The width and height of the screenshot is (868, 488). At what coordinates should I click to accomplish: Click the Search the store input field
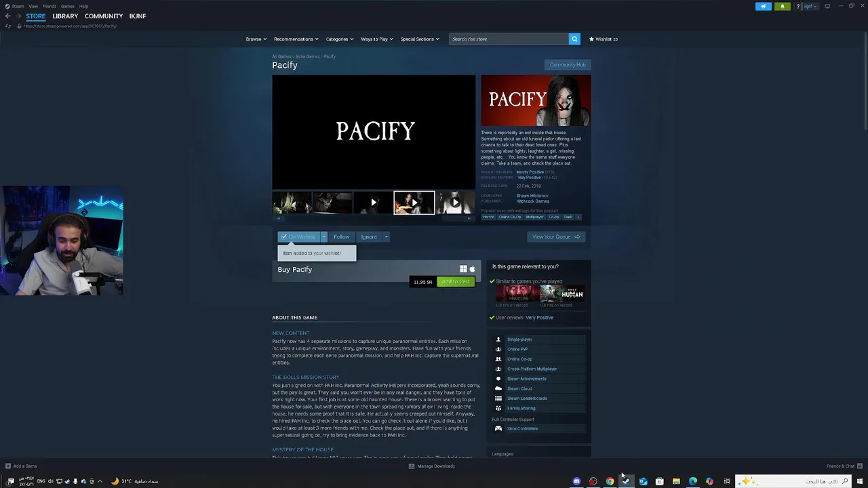509,39
